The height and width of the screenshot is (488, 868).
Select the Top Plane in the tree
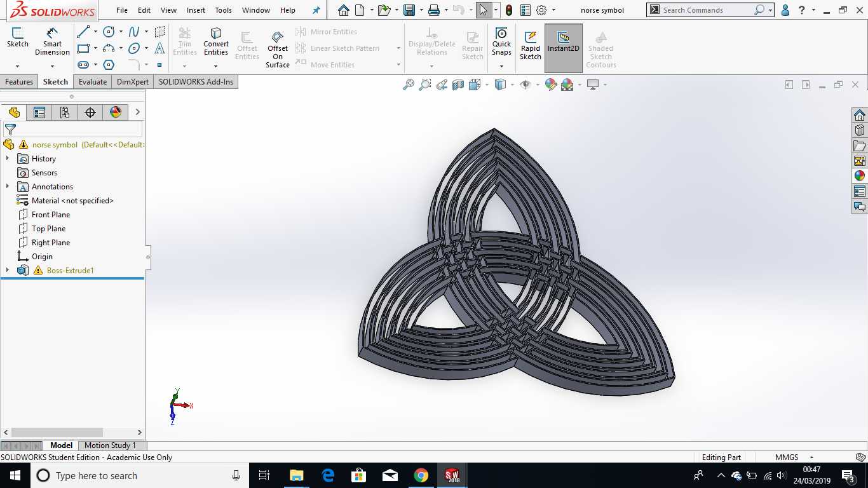tap(48, 229)
